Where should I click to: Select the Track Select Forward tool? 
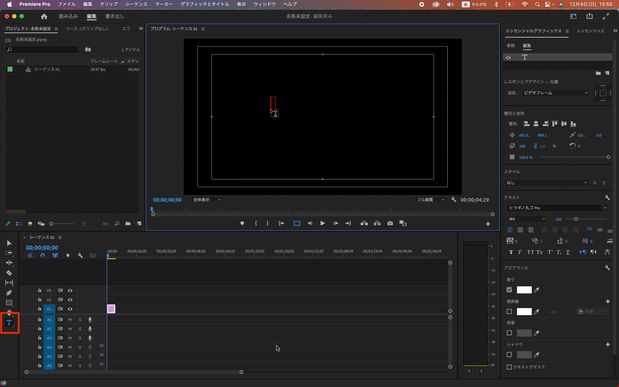pos(9,253)
